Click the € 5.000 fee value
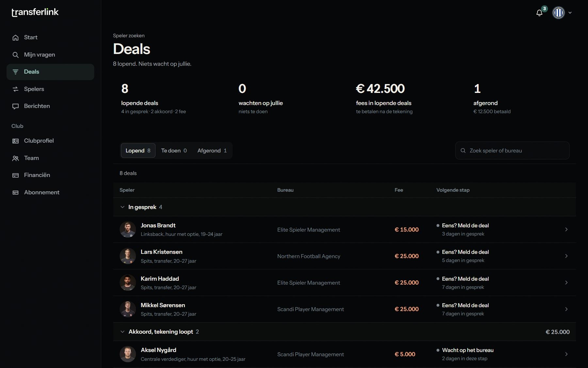 point(405,354)
